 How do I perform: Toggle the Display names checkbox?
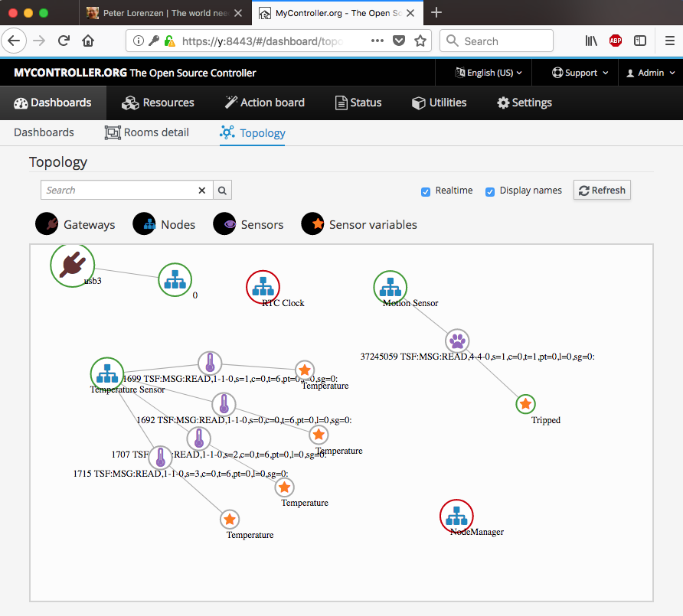pos(490,191)
